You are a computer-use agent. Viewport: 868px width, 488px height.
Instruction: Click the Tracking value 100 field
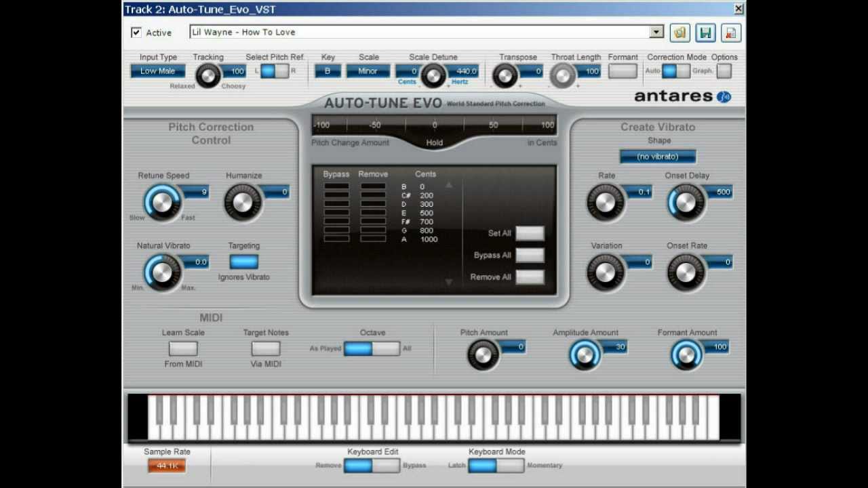234,71
